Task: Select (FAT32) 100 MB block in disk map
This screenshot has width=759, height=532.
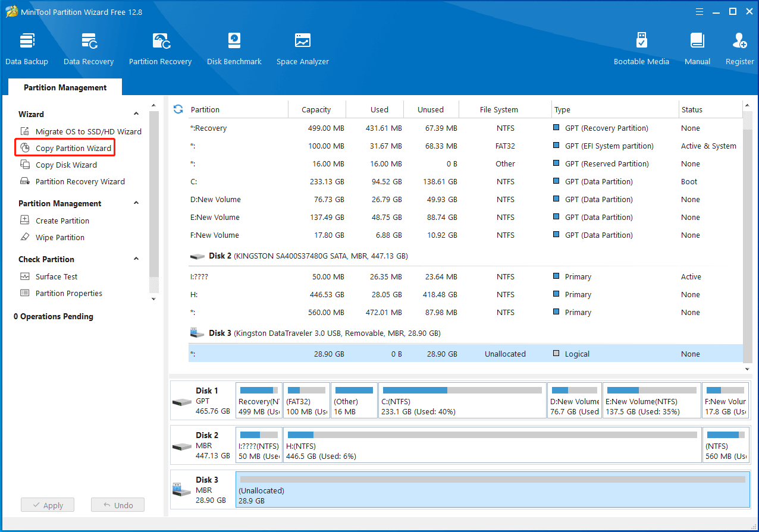Action: coord(306,401)
